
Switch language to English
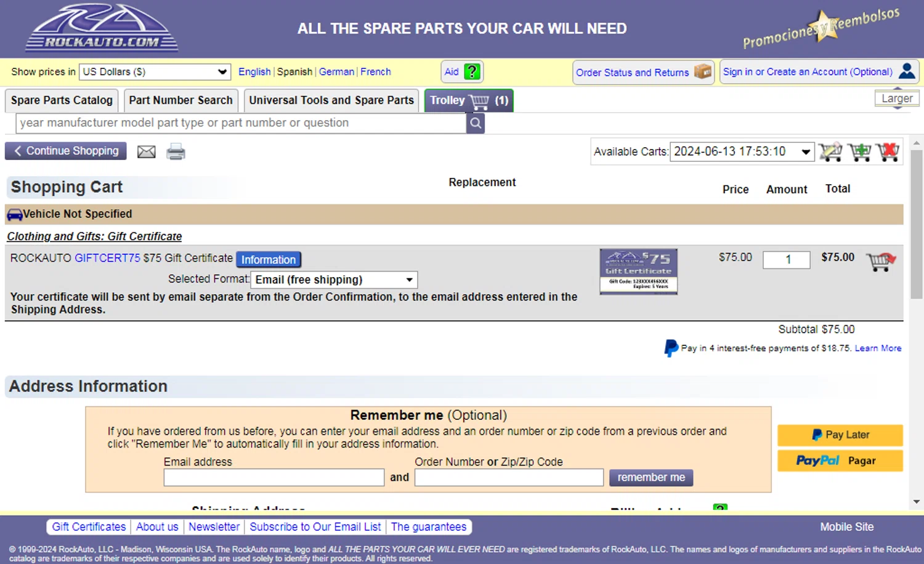click(x=254, y=72)
